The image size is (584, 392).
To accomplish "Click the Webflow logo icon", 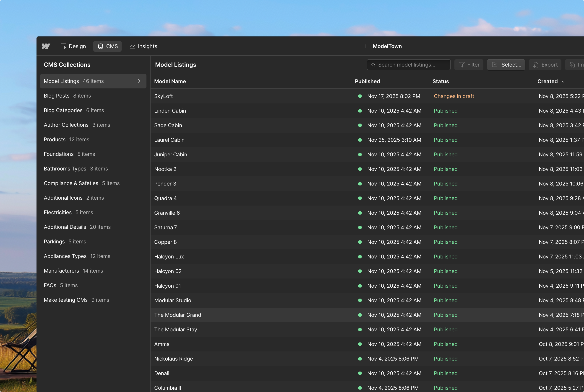I will (x=46, y=46).
